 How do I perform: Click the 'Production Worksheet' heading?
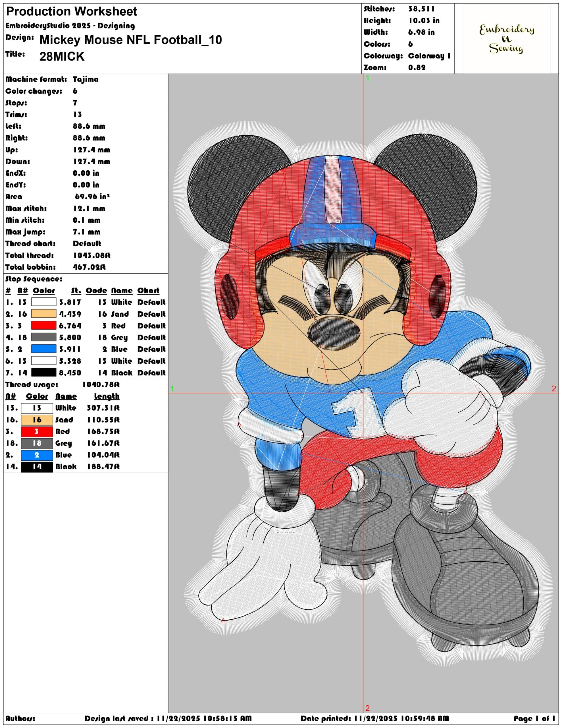pyautogui.click(x=72, y=12)
